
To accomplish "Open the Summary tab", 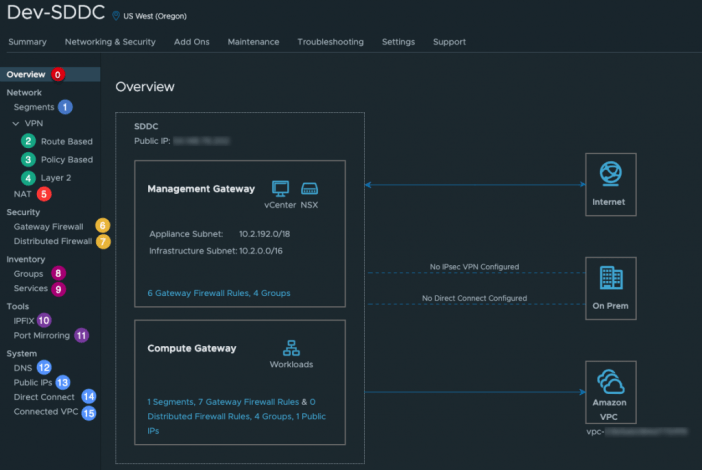I will [27, 42].
